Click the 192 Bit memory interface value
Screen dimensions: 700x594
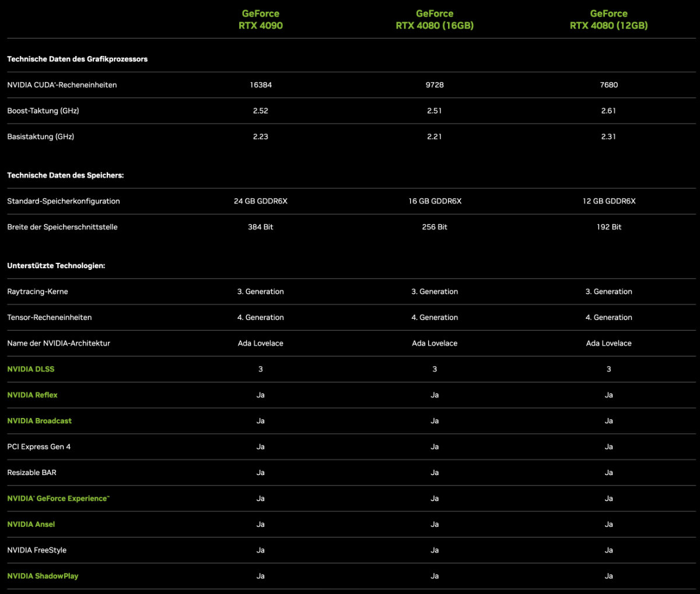[609, 227]
